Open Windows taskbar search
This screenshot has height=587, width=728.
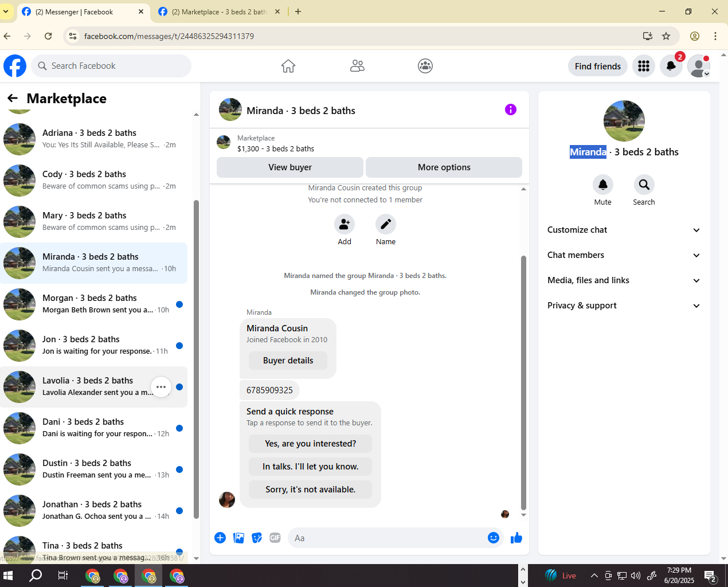tap(36, 576)
